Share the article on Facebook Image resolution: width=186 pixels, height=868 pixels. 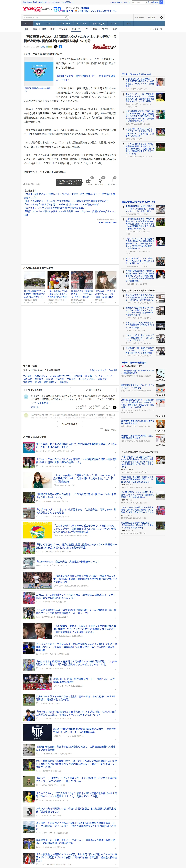coord(60,47)
